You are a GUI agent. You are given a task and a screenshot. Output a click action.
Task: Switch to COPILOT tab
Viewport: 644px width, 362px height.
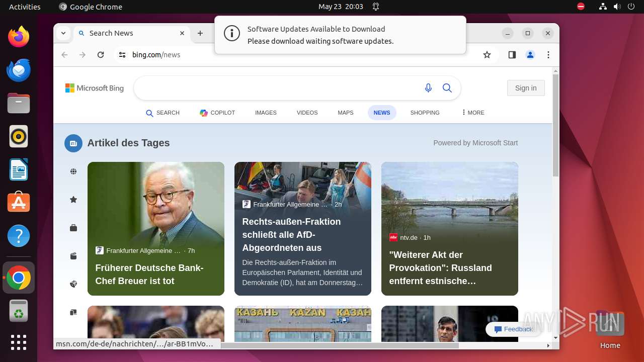click(x=217, y=113)
